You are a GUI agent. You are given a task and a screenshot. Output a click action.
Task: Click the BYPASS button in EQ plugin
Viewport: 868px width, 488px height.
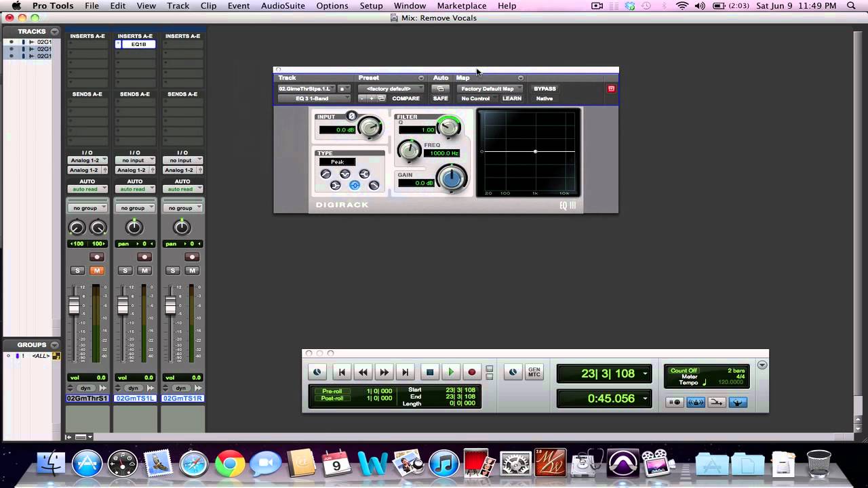[545, 89]
